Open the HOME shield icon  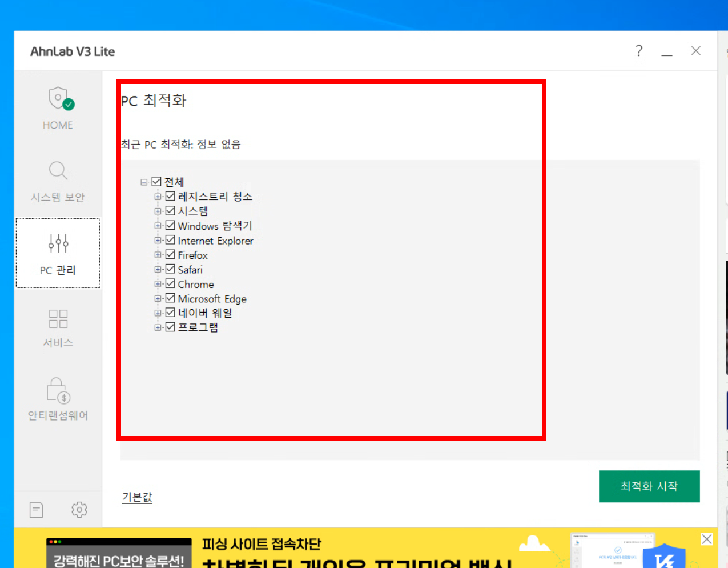coord(61,98)
